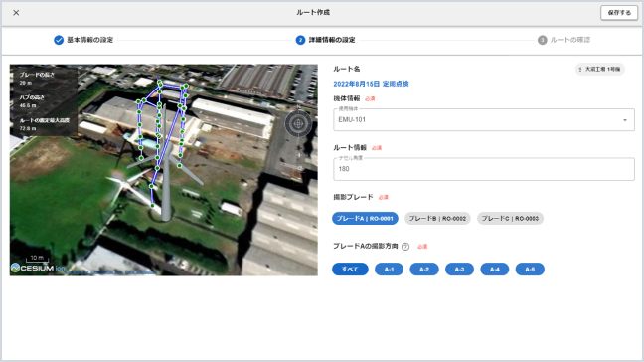
Task: Toggle the A-2 direction chip
Action: pyautogui.click(x=424, y=270)
